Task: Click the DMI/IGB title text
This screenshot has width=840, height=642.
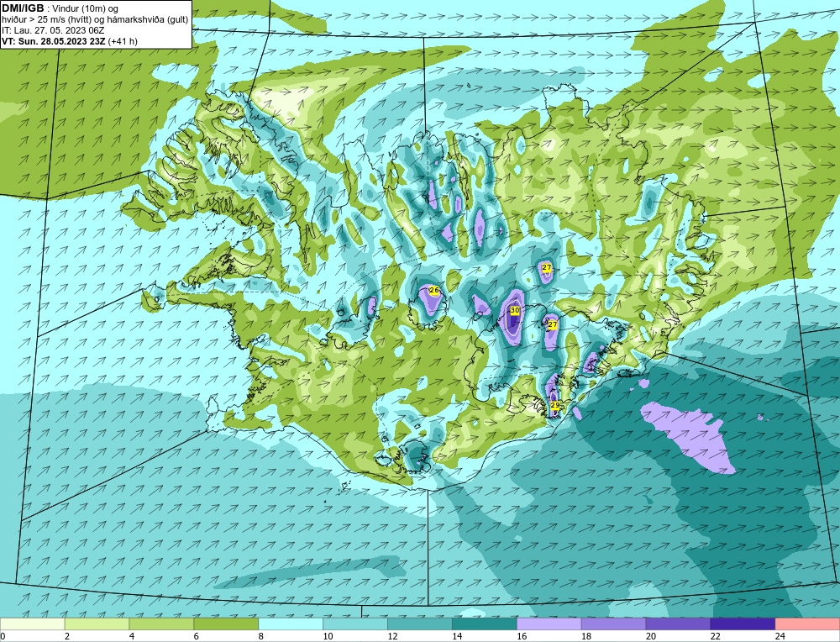Action: pyautogui.click(x=23, y=8)
